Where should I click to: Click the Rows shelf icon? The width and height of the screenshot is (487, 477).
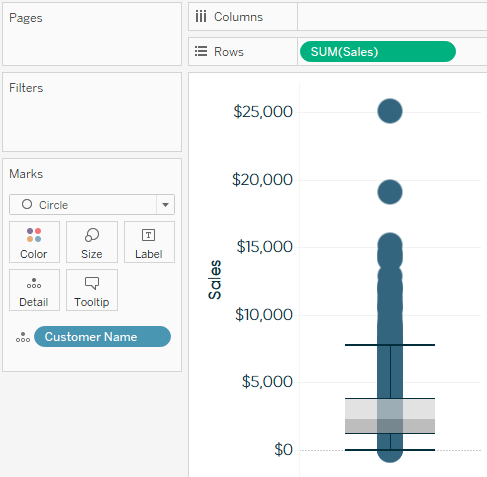coord(201,51)
